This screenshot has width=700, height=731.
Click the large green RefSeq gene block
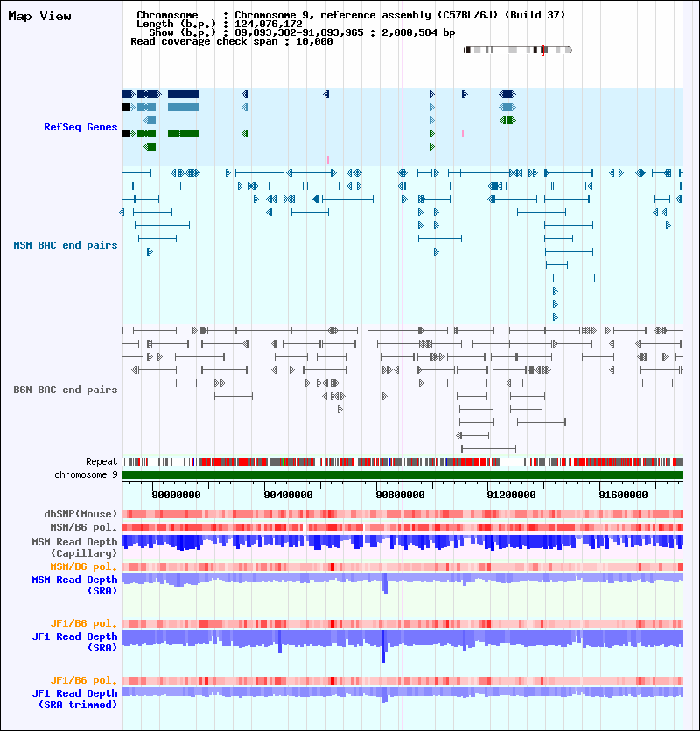(x=183, y=134)
